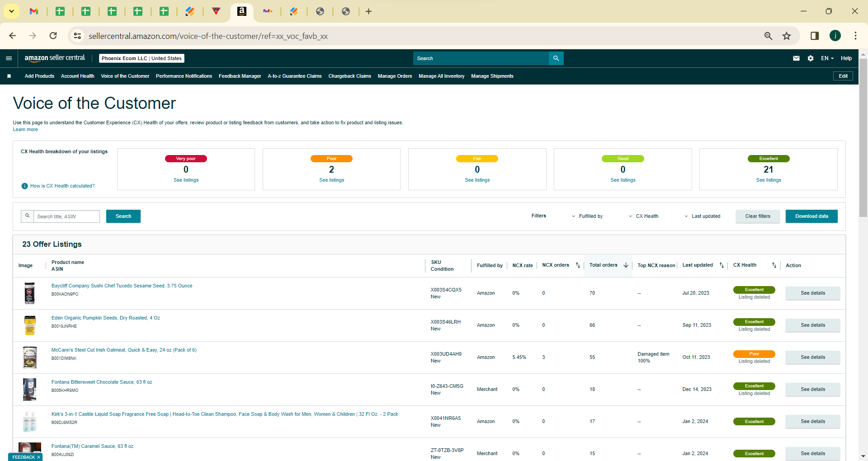Sort by Total orders down arrow

pos(626,265)
